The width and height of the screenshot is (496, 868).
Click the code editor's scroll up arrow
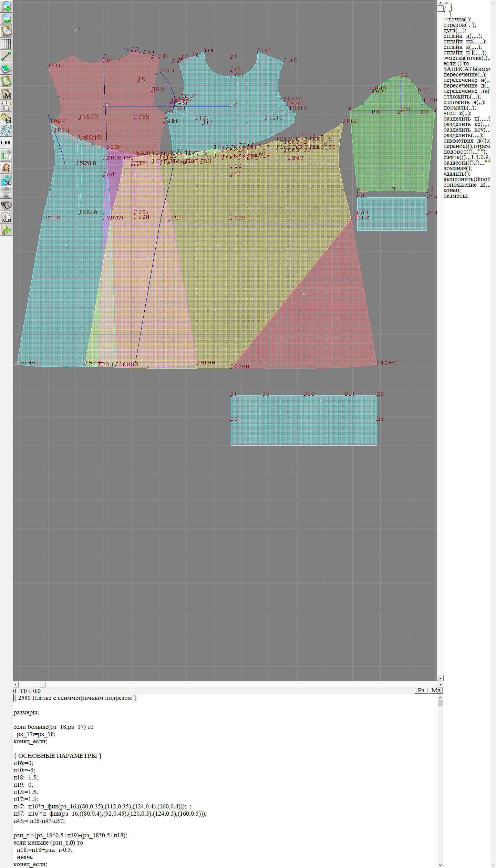point(440,697)
